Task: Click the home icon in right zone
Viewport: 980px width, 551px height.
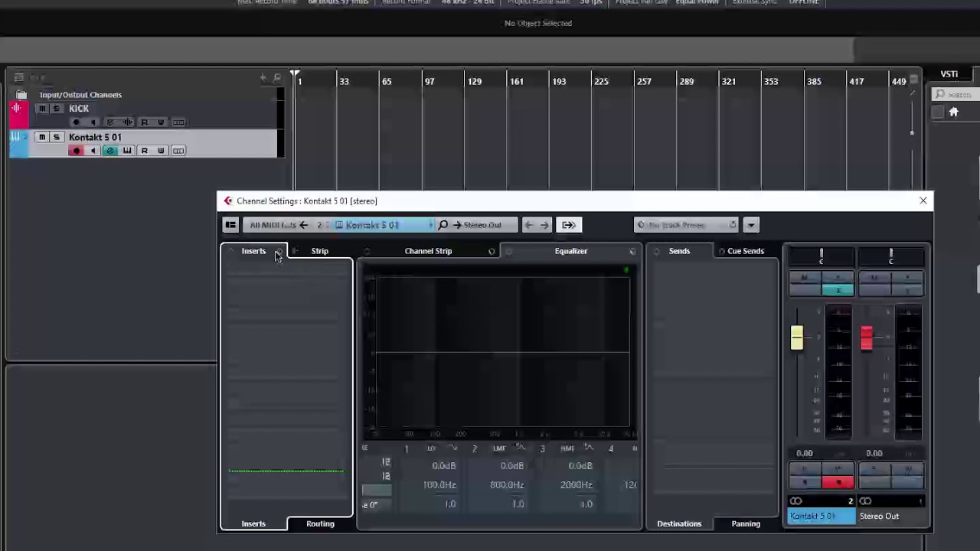Action: (x=953, y=112)
